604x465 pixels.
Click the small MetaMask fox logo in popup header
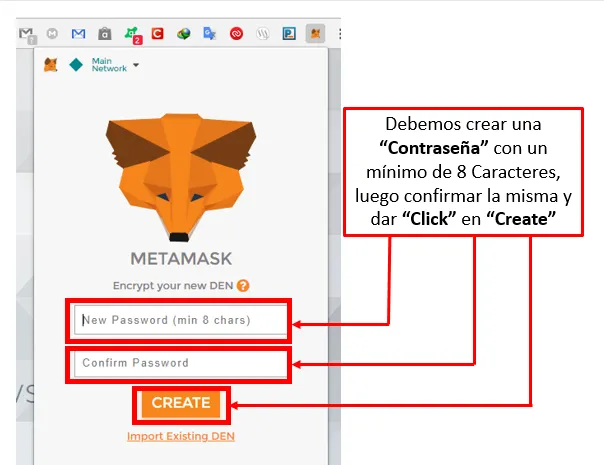51,65
